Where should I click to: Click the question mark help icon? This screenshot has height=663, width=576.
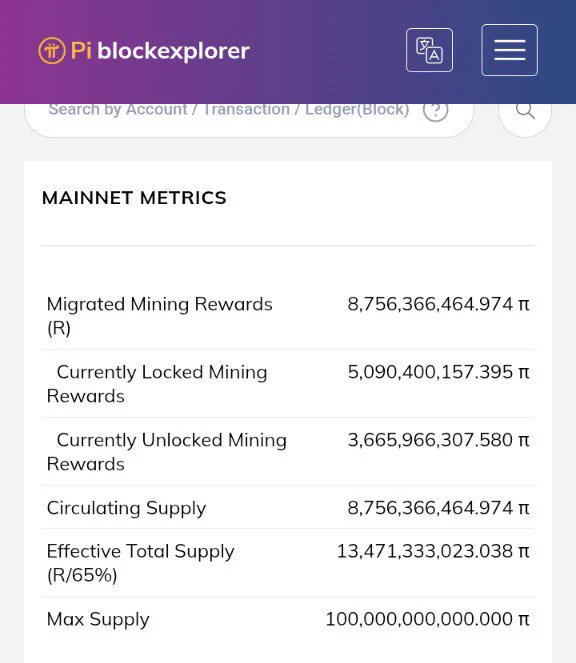(x=436, y=111)
